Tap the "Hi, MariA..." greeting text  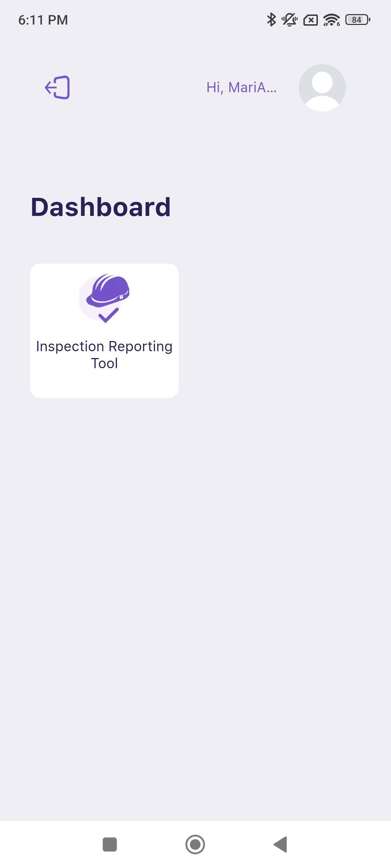(x=241, y=88)
